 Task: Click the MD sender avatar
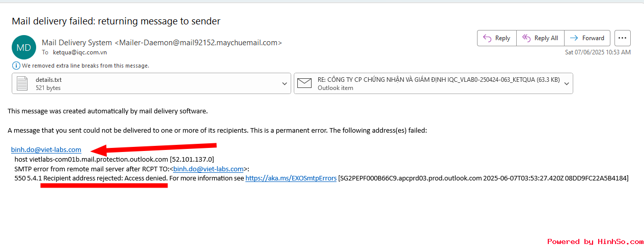tap(24, 47)
